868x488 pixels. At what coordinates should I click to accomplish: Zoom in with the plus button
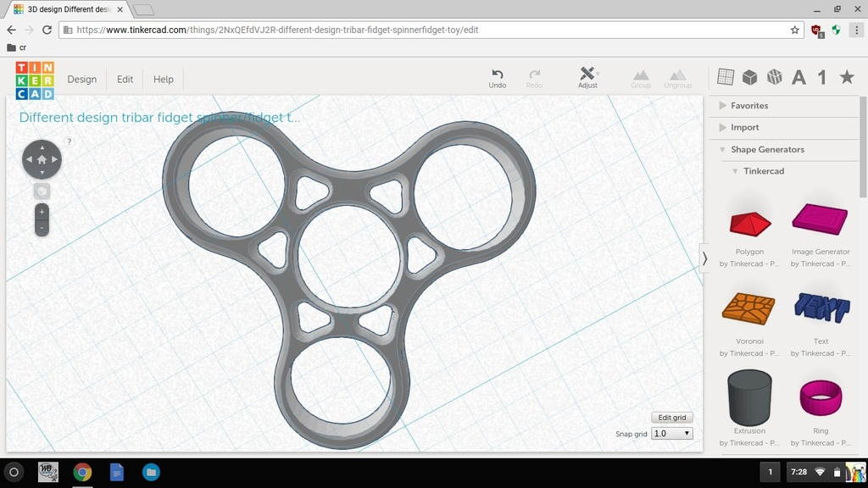click(42, 211)
